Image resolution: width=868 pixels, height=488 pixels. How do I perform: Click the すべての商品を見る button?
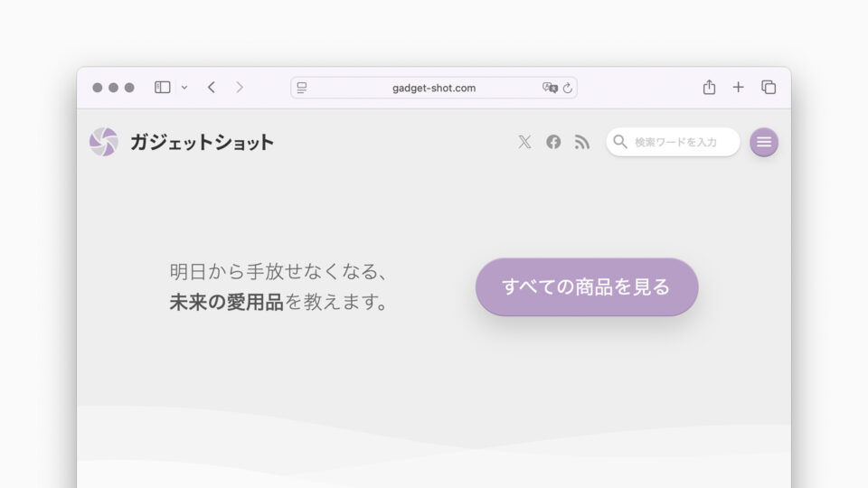587,287
